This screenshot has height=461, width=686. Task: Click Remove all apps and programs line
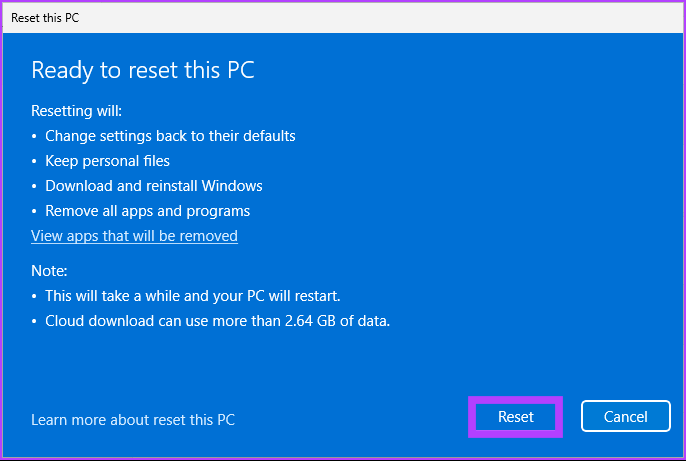(x=147, y=211)
